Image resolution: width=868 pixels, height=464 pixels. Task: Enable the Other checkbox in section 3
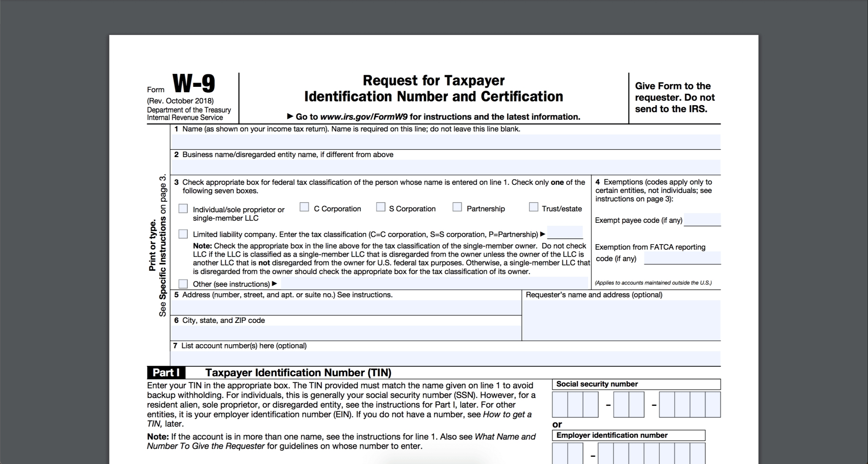(x=183, y=283)
